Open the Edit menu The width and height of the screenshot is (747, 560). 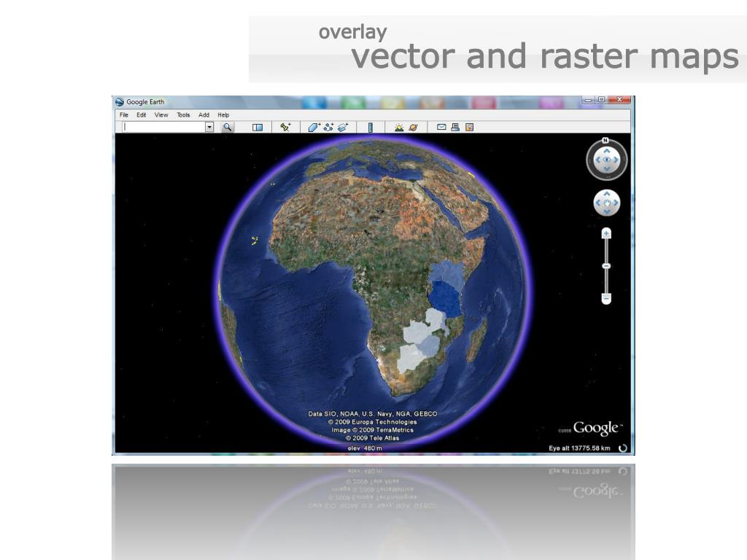click(x=142, y=114)
